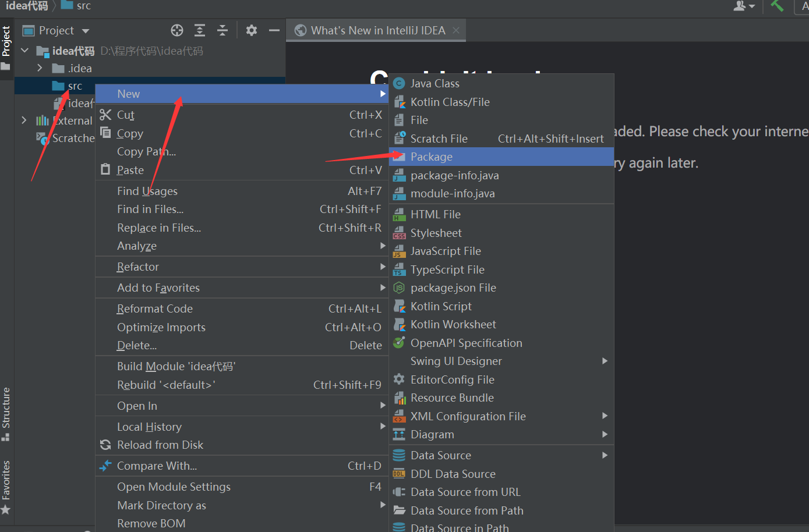Open the Project tool window sidebar tab
This screenshot has height=532, width=809.
(6, 48)
